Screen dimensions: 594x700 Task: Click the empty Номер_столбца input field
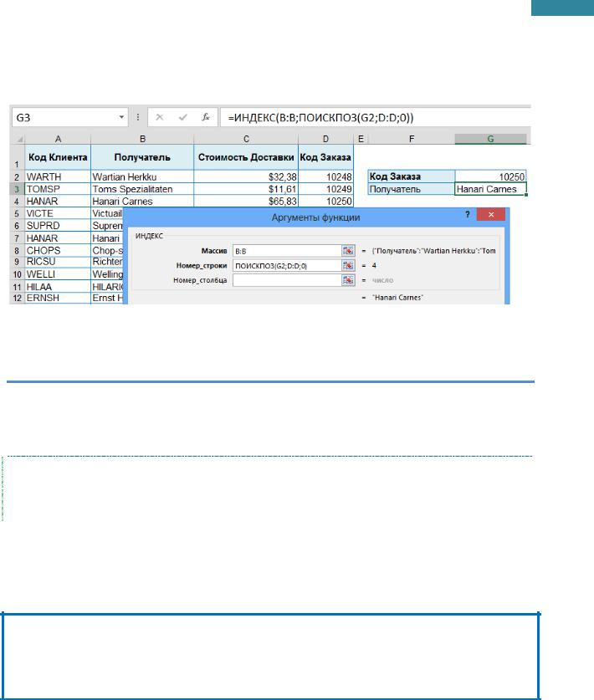tap(286, 281)
